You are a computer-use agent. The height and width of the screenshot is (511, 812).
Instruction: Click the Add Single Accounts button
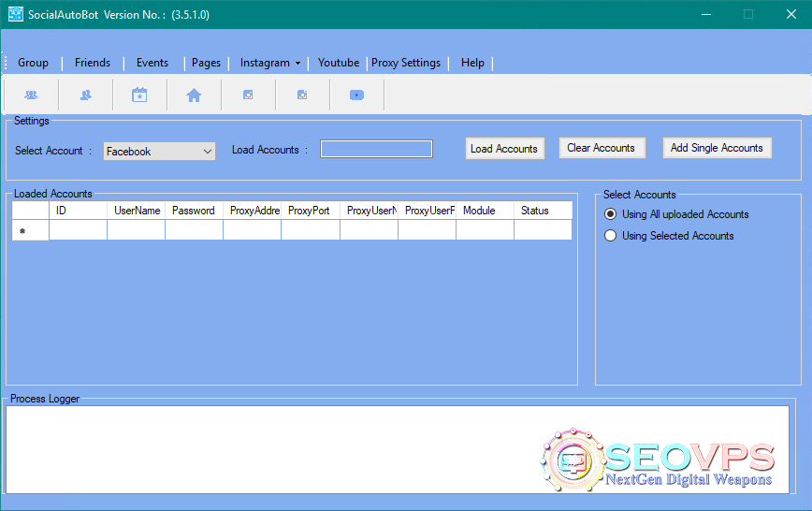717,148
